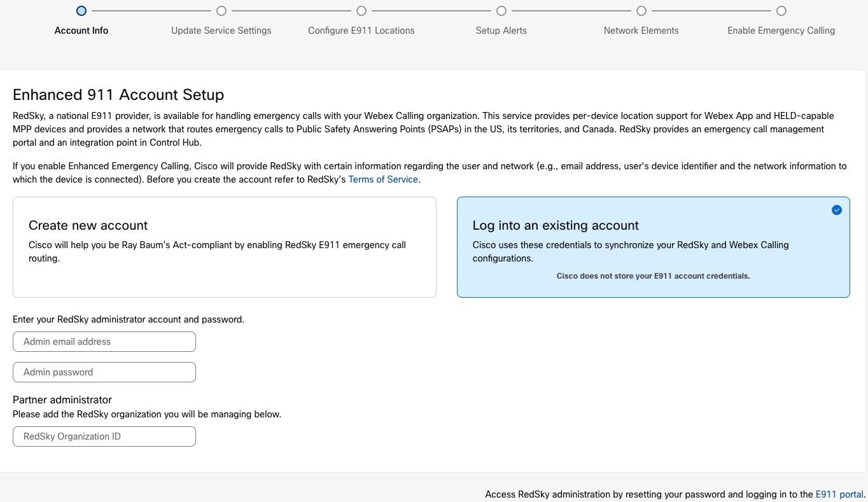Open the E911 portal link
The height and width of the screenshot is (502, 868).
[839, 494]
